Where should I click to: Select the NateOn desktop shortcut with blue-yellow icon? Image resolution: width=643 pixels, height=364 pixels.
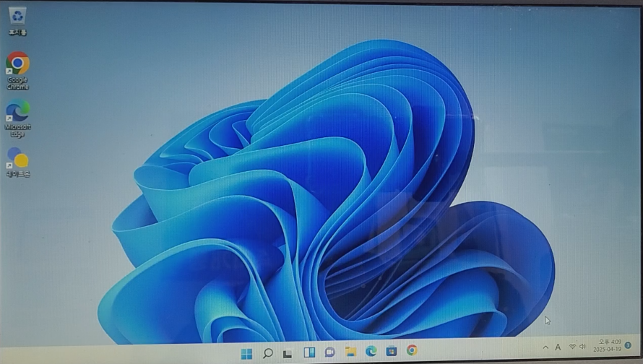[17, 162]
